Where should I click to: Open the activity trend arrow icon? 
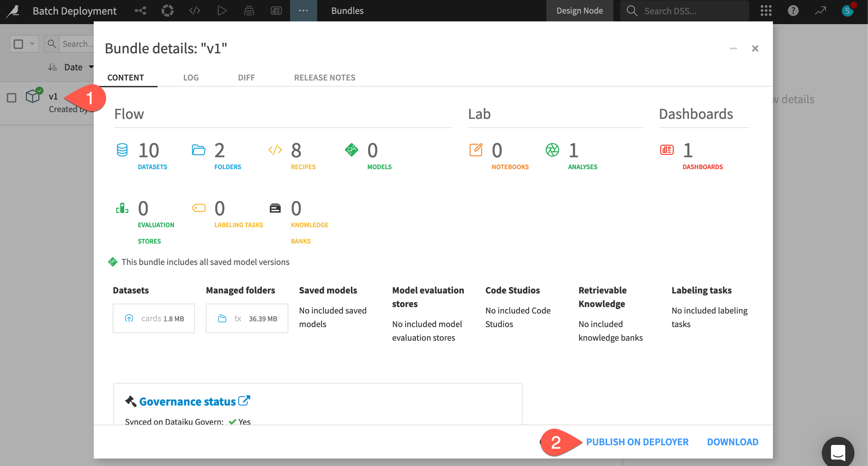tap(820, 11)
